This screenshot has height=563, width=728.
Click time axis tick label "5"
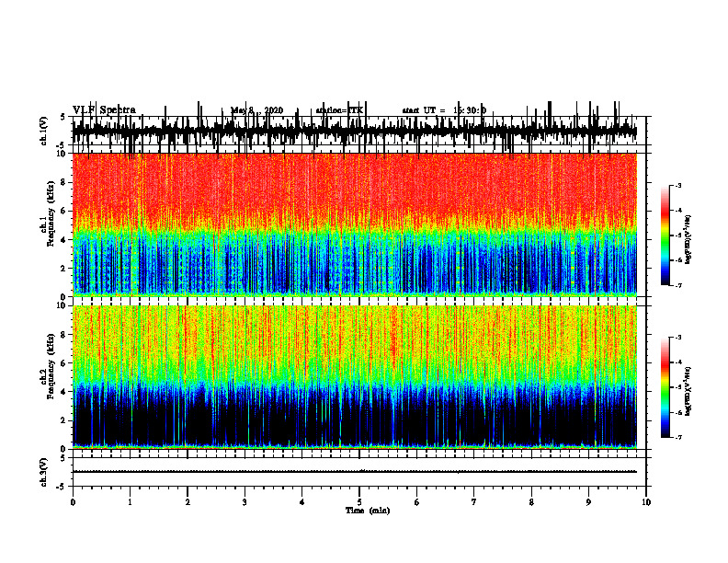click(x=359, y=502)
